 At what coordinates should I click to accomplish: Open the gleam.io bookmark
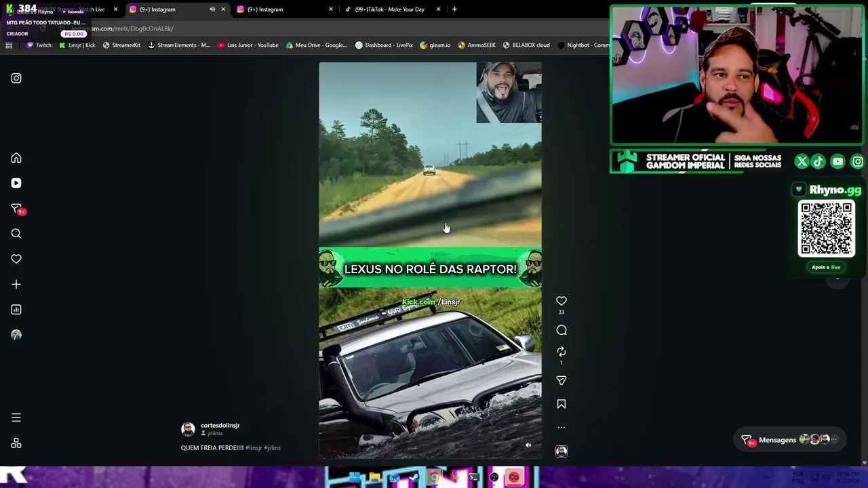[x=435, y=45]
